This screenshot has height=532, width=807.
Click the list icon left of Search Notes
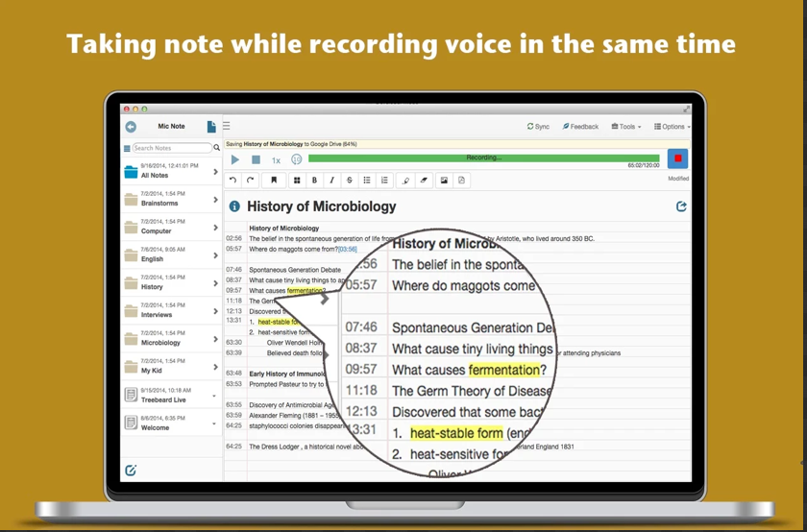[x=127, y=148]
